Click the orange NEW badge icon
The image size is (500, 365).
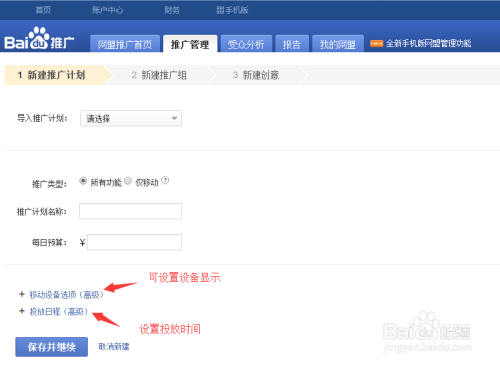376,44
